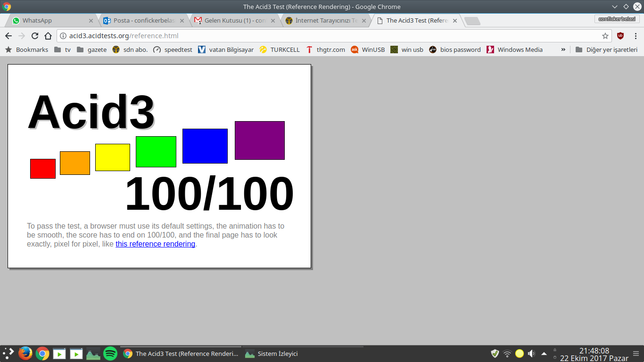Screen dimensions: 644x362
Task: Click the conflickerbelasi profile button
Action: pyautogui.click(x=617, y=19)
